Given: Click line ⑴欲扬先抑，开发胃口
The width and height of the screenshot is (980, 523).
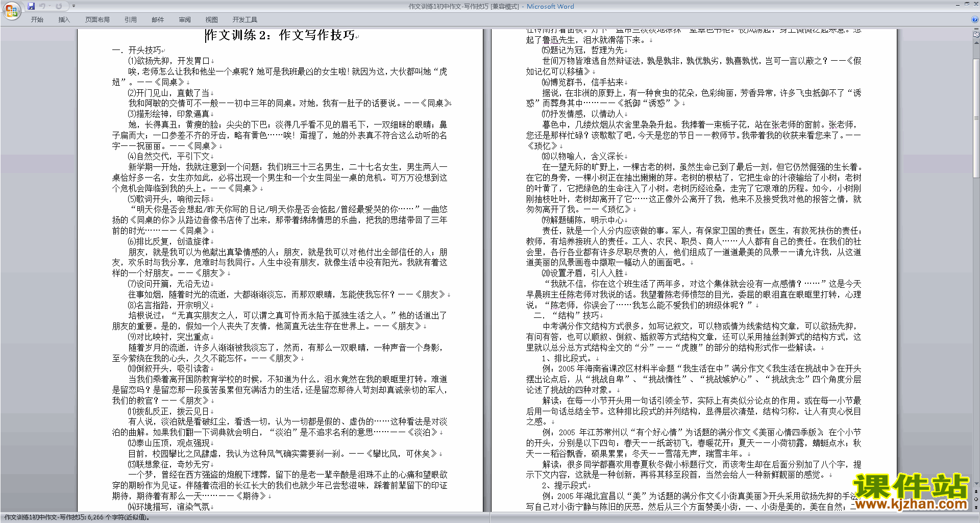Looking at the screenshot, I should [169, 61].
